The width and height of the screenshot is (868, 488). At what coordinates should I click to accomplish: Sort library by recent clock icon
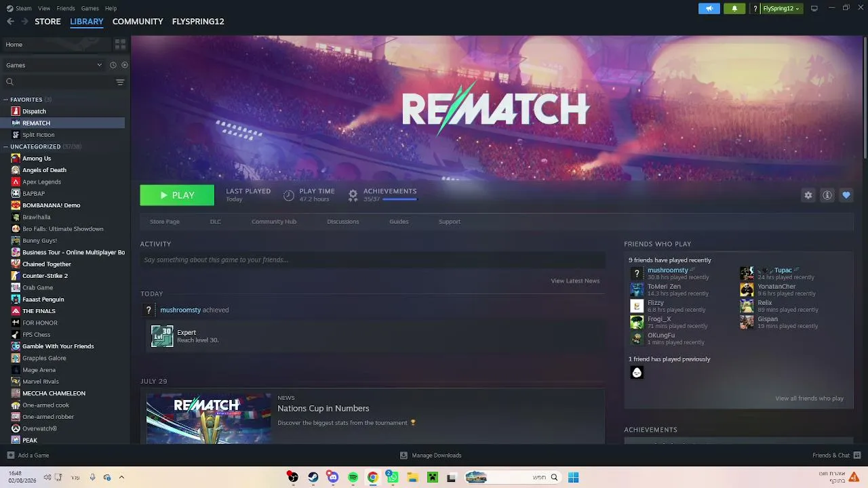pos(113,65)
